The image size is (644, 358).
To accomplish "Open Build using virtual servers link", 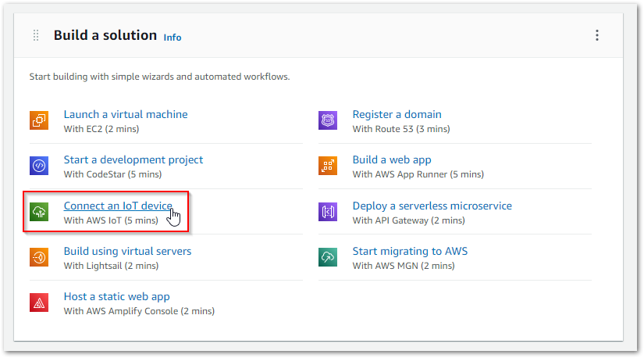I will [x=128, y=251].
